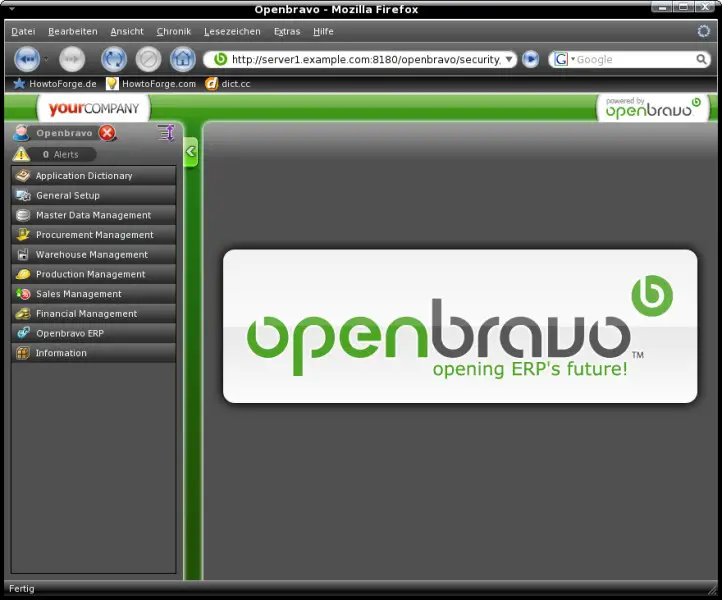Open the back history dropdown arrow
This screenshot has height=600, width=722.
tap(46, 59)
